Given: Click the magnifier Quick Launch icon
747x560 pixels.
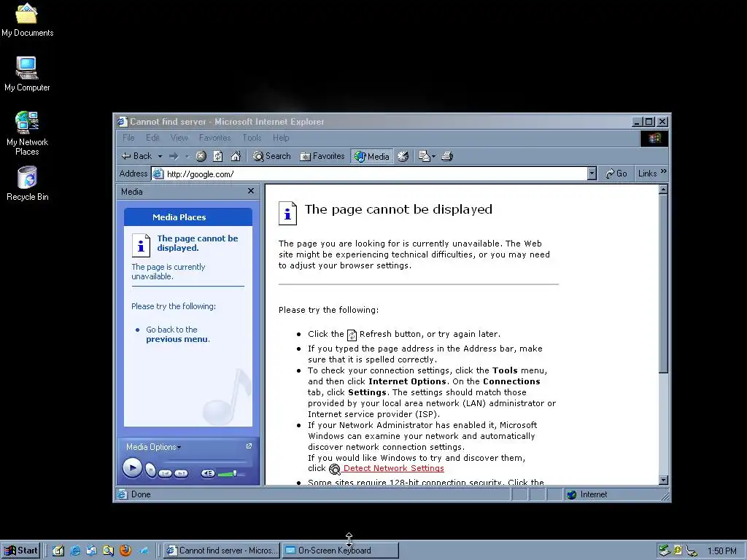Looking at the screenshot, I should [x=109, y=551].
